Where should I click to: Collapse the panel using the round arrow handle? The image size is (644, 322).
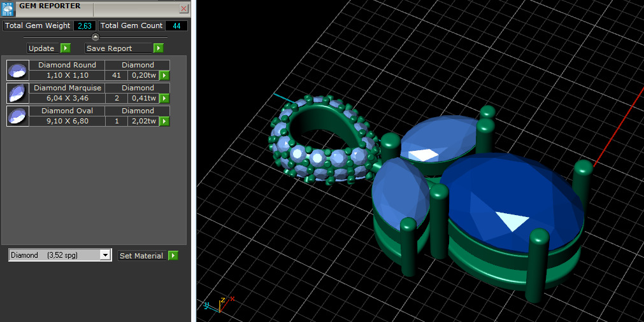click(96, 37)
